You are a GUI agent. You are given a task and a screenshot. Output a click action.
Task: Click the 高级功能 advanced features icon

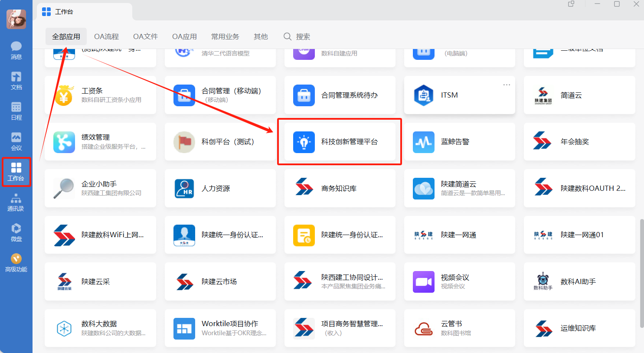pyautogui.click(x=16, y=263)
